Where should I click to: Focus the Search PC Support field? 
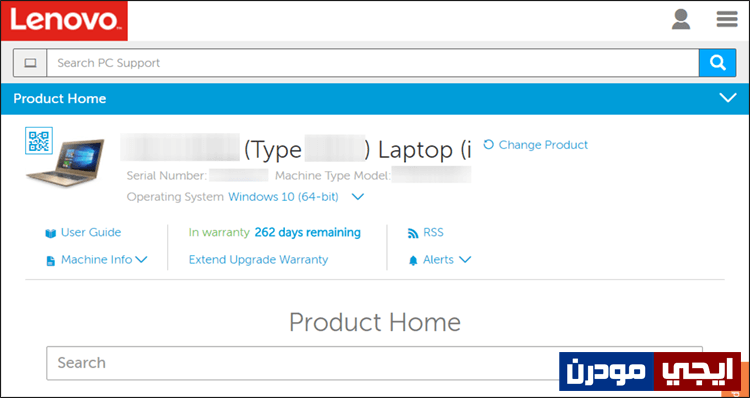point(373,63)
